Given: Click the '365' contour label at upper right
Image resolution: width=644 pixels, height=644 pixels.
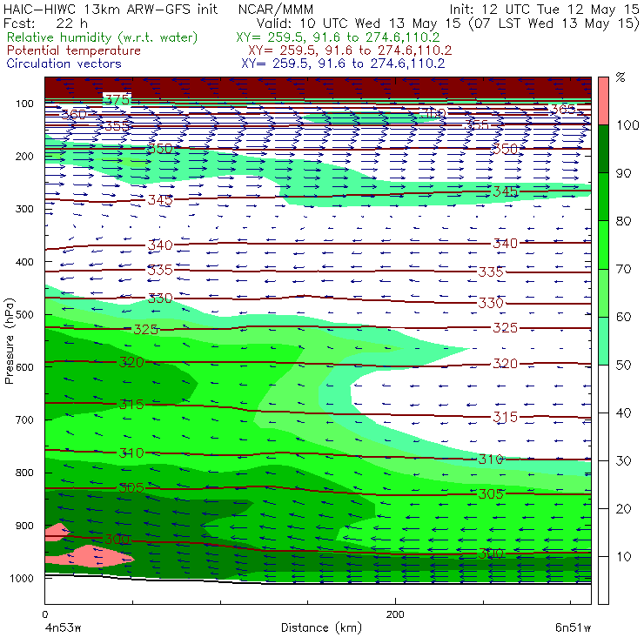Looking at the screenshot, I should pyautogui.click(x=563, y=110).
